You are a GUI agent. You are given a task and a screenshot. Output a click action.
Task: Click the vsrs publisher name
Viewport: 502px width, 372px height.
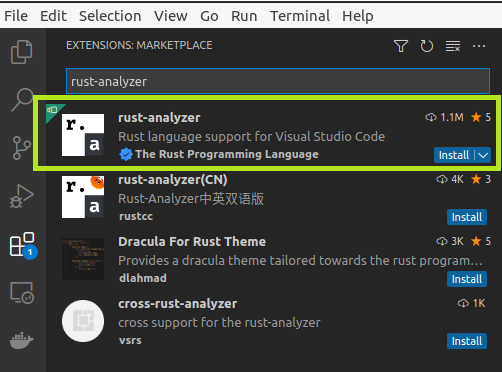click(x=130, y=340)
